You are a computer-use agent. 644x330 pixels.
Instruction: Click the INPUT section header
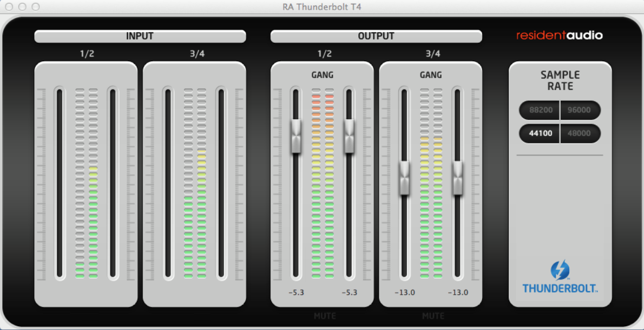click(140, 36)
